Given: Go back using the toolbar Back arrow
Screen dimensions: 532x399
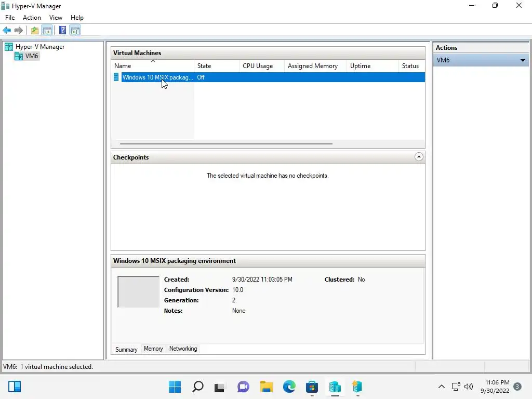Looking at the screenshot, I should (x=7, y=31).
